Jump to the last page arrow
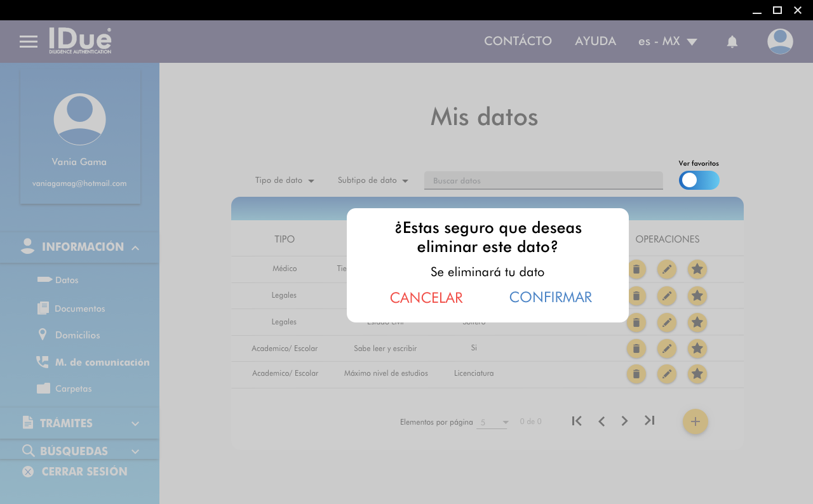This screenshot has height=504, width=813. coord(649,421)
